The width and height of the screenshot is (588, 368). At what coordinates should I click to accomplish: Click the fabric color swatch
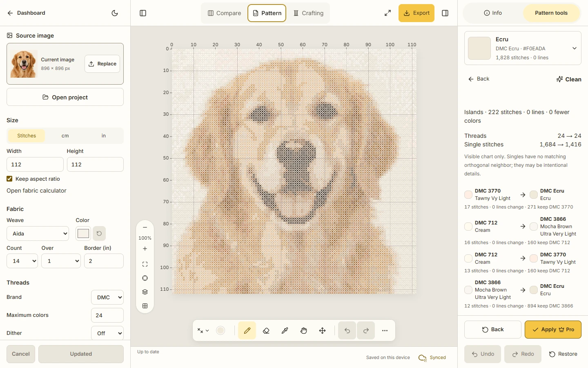(83, 233)
